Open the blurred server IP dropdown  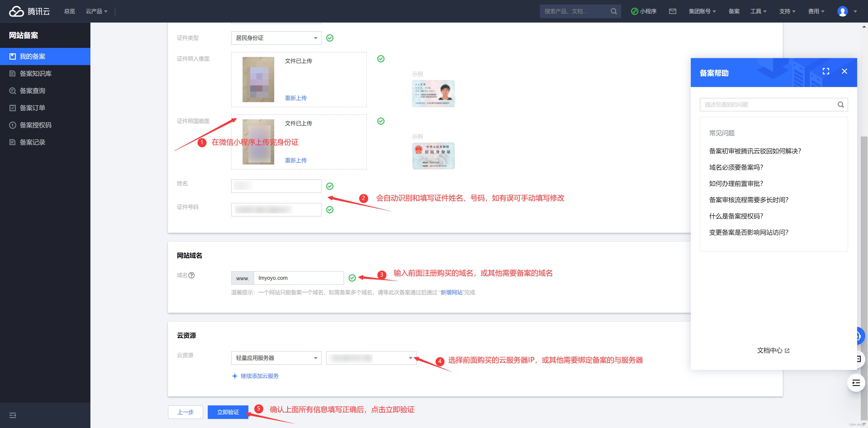[371, 358]
